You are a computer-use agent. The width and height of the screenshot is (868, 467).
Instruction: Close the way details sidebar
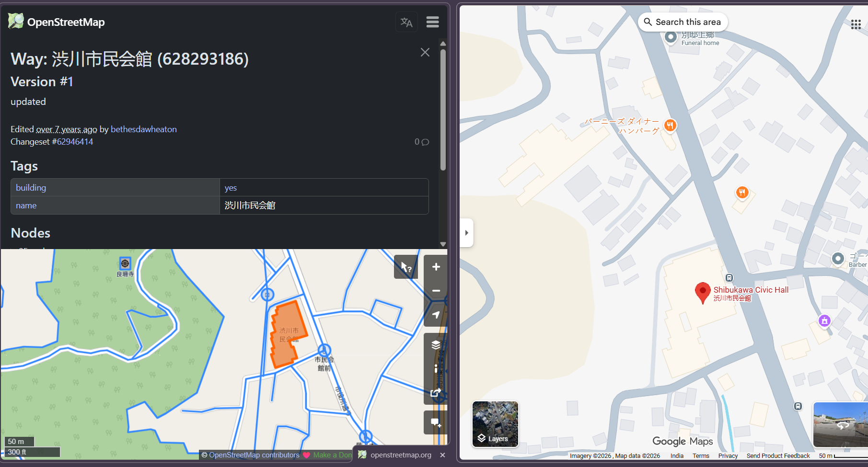point(425,52)
